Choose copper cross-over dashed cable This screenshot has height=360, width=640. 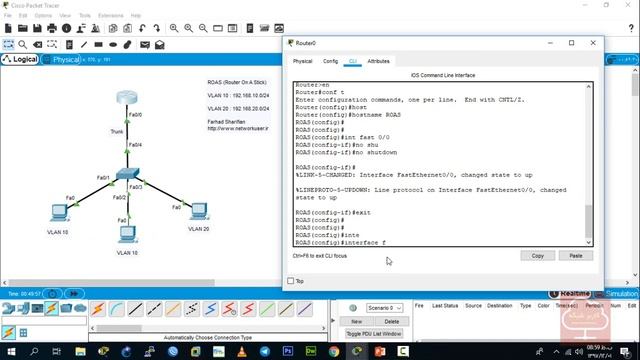[154, 309]
